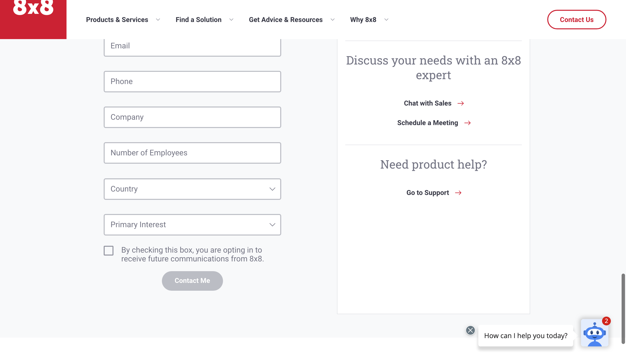Focus the Phone input field

tap(192, 82)
